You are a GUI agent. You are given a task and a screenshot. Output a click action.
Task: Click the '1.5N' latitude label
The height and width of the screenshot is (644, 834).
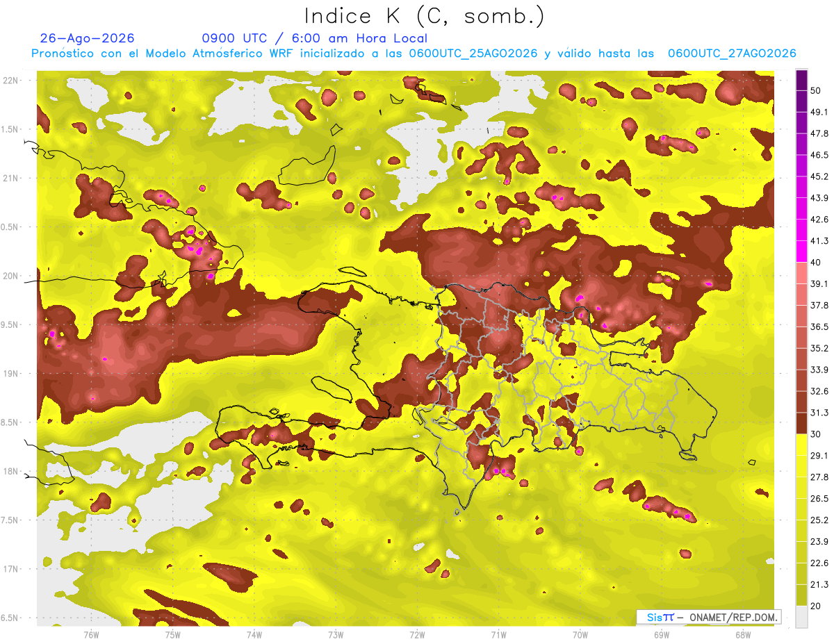[10, 130]
